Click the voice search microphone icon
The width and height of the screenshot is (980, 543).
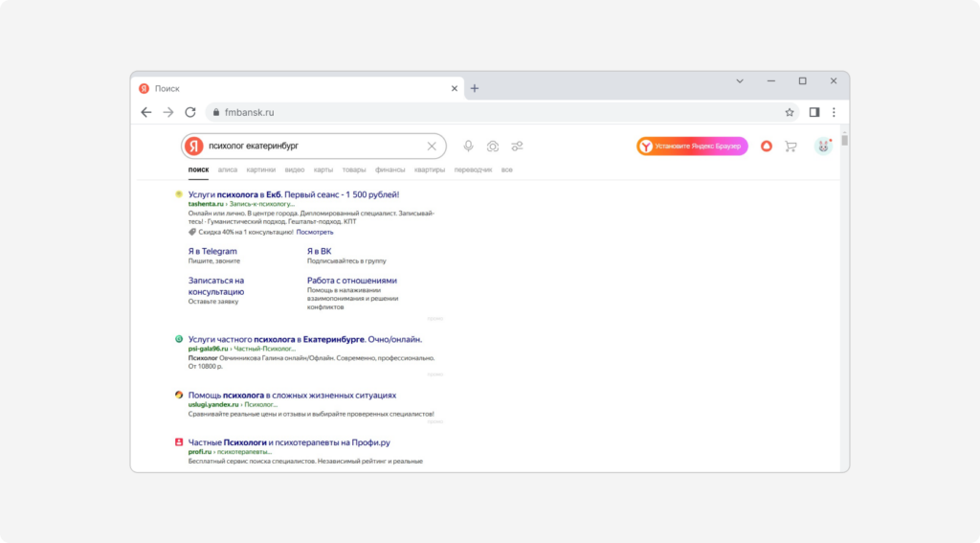pyautogui.click(x=468, y=146)
